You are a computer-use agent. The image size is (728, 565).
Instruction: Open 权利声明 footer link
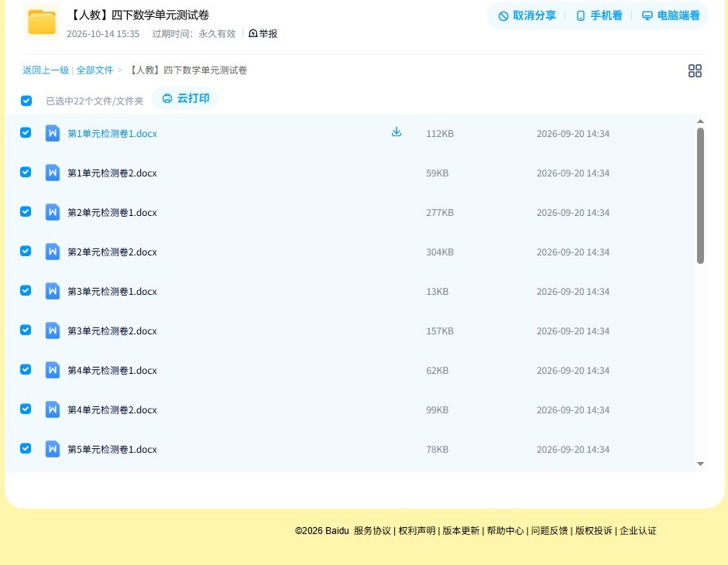tap(417, 531)
